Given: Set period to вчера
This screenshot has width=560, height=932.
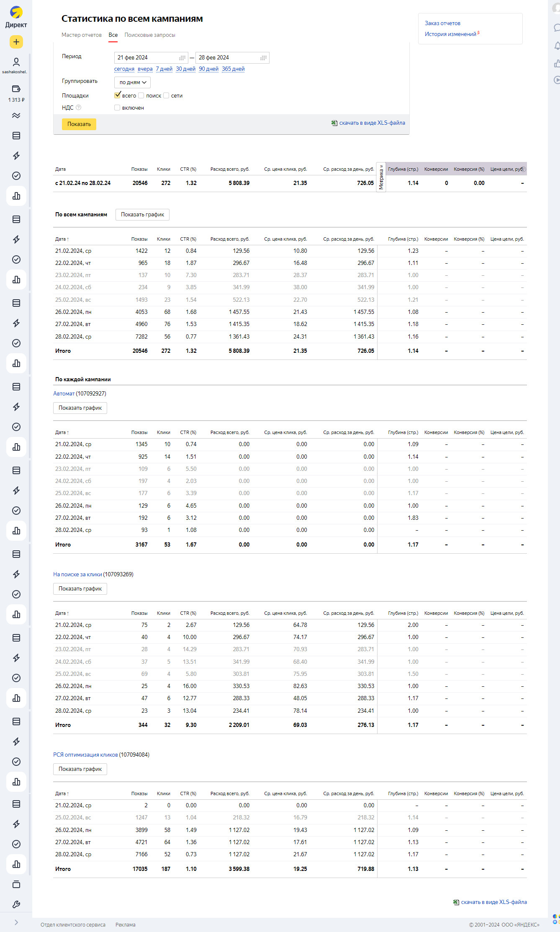Looking at the screenshot, I should coord(145,69).
